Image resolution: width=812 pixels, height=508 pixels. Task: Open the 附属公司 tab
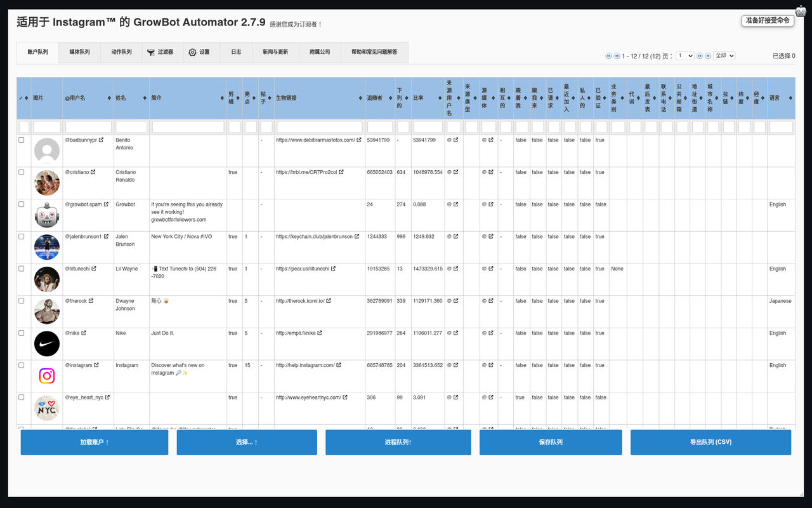tap(320, 52)
